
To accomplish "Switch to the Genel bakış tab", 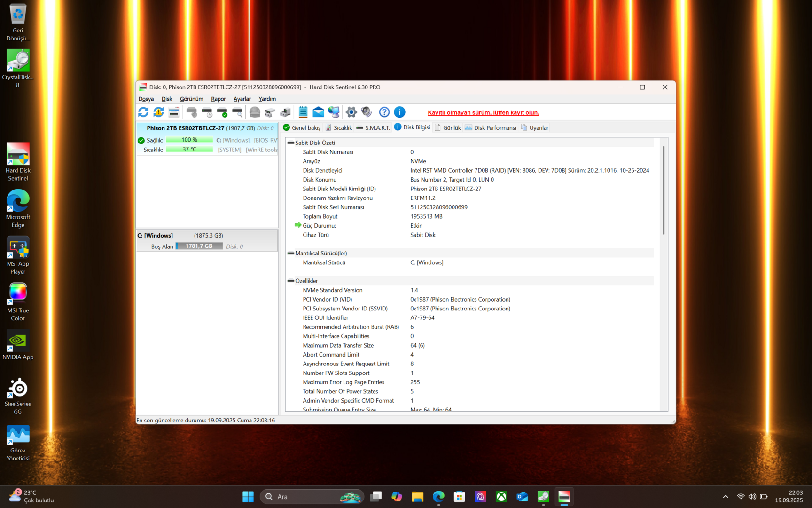I will pos(302,127).
